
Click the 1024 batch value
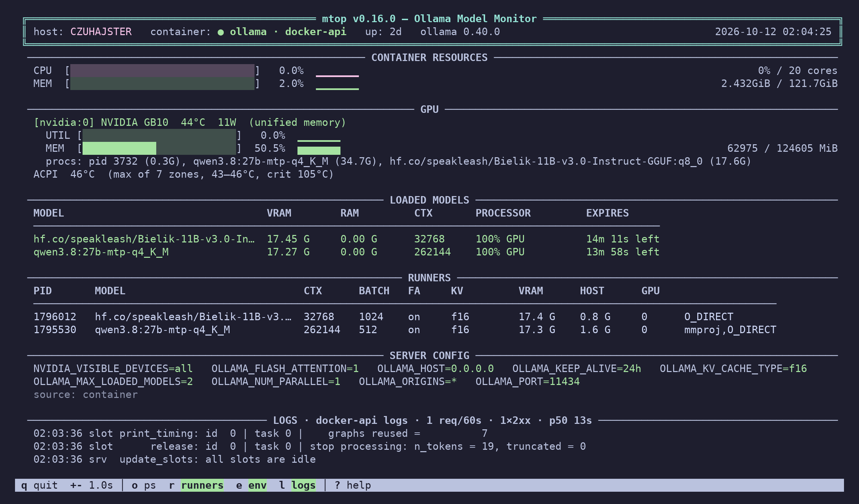point(371,317)
